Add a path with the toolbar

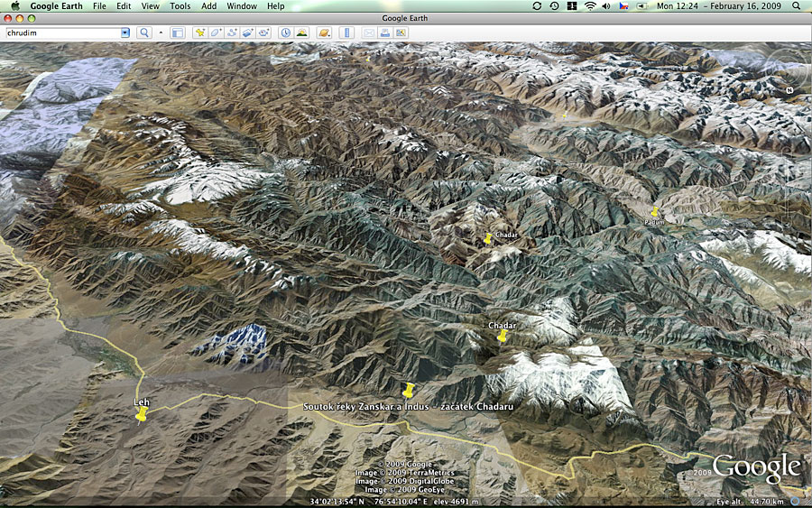[232, 33]
